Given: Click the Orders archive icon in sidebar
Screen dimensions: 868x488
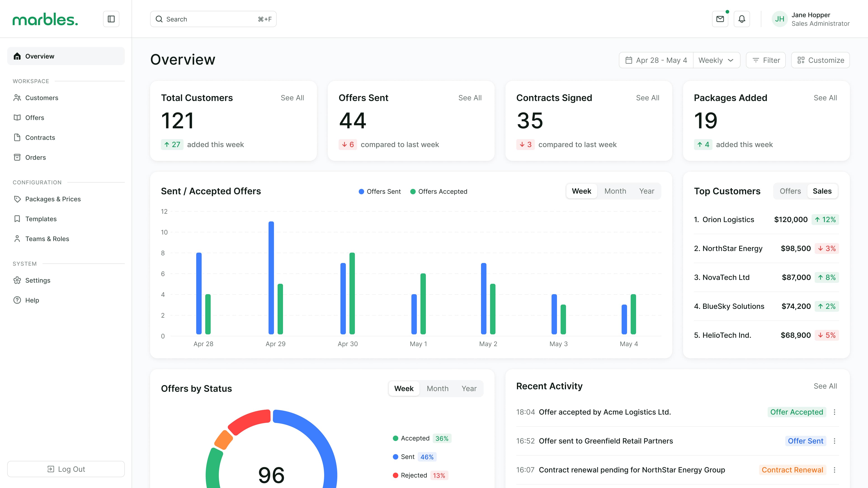Looking at the screenshot, I should click(x=17, y=157).
